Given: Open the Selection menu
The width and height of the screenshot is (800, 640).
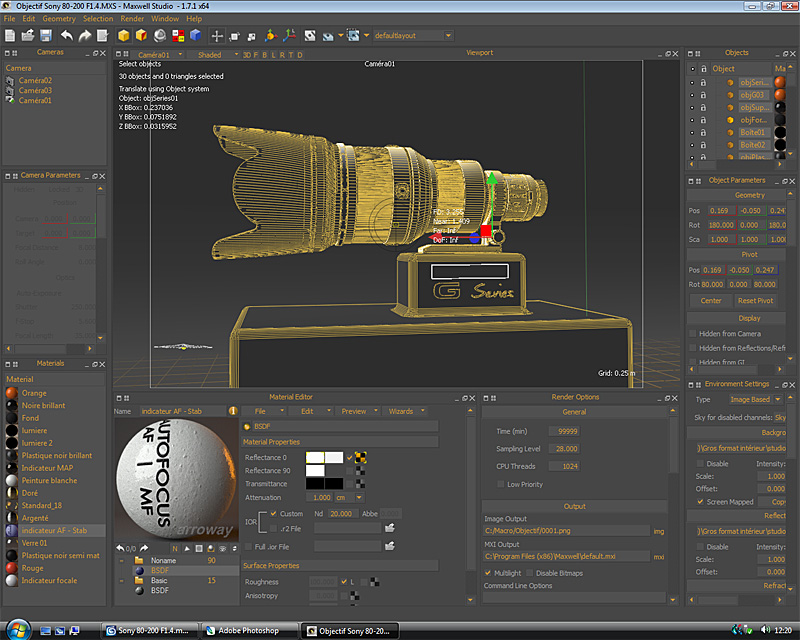Looking at the screenshot, I should [98, 18].
